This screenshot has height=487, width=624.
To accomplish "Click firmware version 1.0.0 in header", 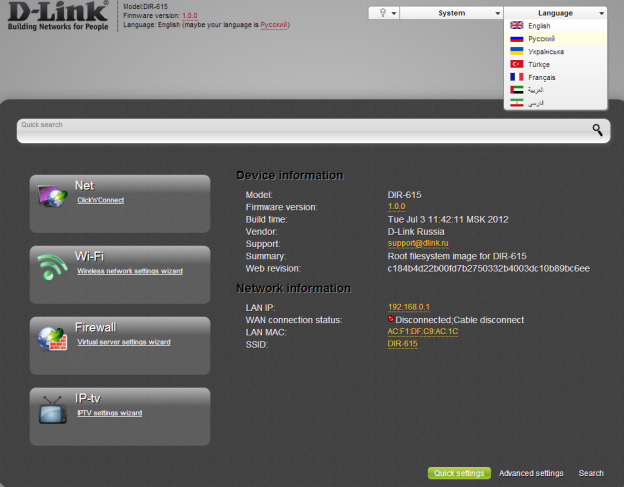I will click(190, 16).
